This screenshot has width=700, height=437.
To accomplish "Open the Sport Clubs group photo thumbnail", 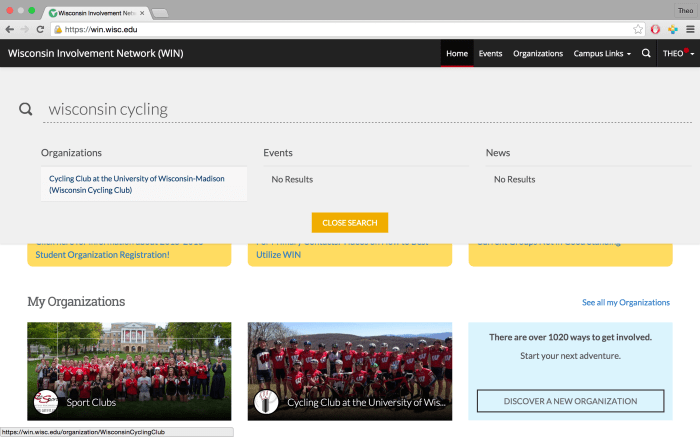I will tap(129, 360).
